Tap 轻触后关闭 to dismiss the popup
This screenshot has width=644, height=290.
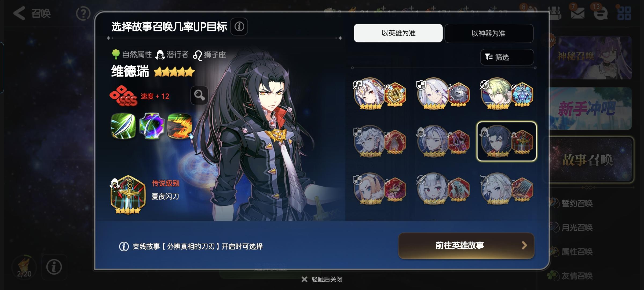pos(322,279)
